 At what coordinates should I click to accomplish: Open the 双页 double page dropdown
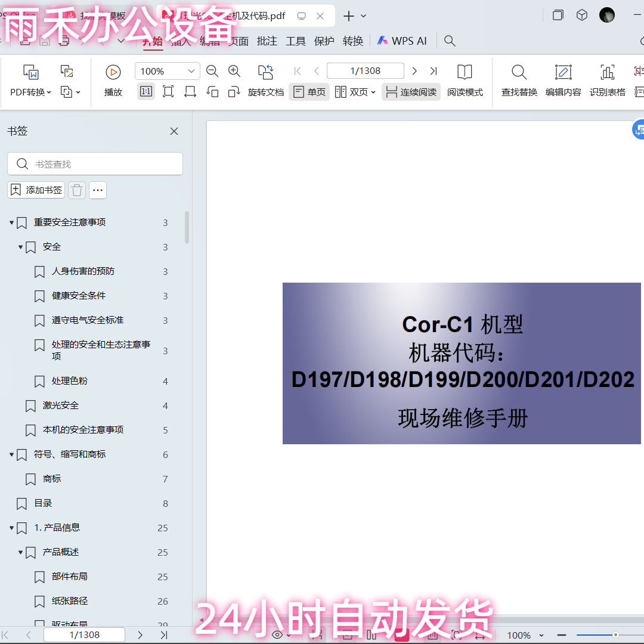[355, 92]
